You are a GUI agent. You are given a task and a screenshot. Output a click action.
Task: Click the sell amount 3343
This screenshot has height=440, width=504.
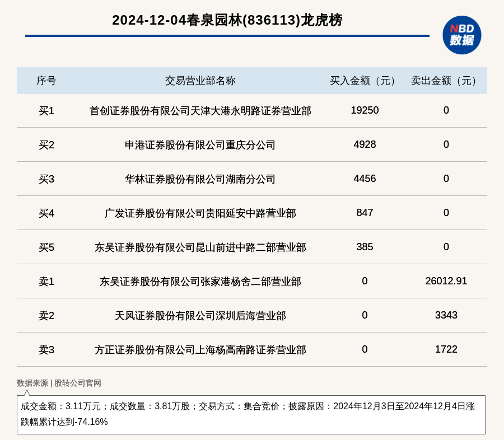pyautogui.click(x=446, y=315)
